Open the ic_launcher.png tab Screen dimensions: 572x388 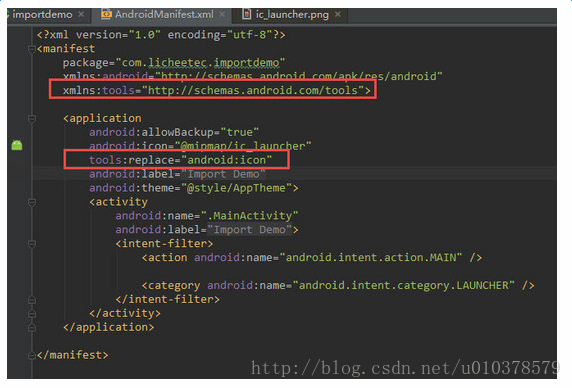292,15
